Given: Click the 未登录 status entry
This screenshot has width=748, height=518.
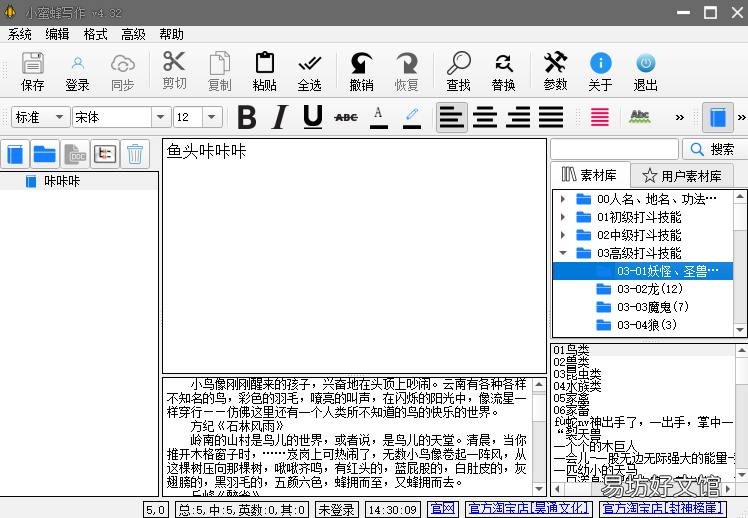Looking at the screenshot, I should (337, 509).
